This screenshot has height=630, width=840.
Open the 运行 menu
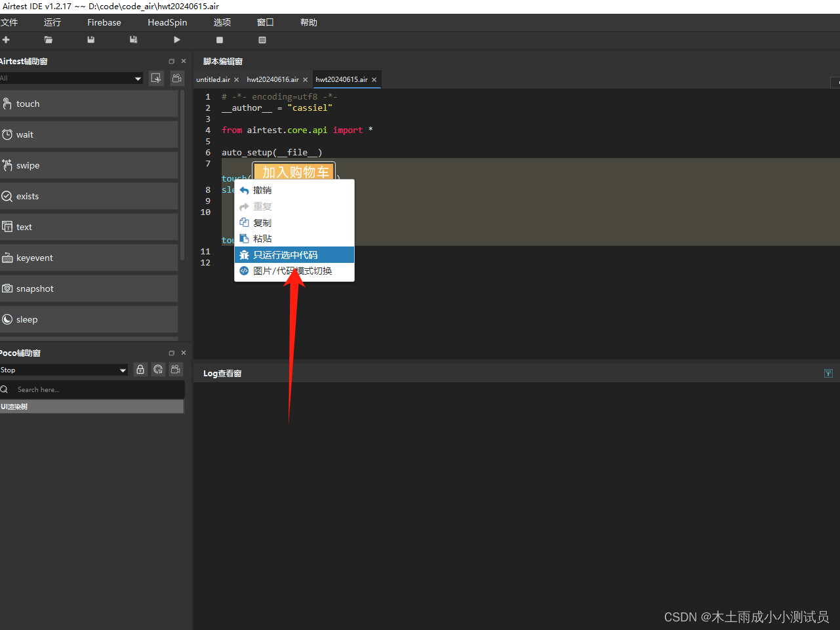click(x=52, y=22)
